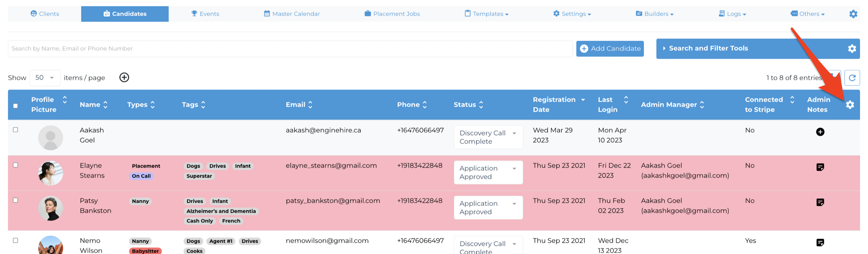Open admin note for Nemo Wilson
The image size is (868, 254).
820,242
